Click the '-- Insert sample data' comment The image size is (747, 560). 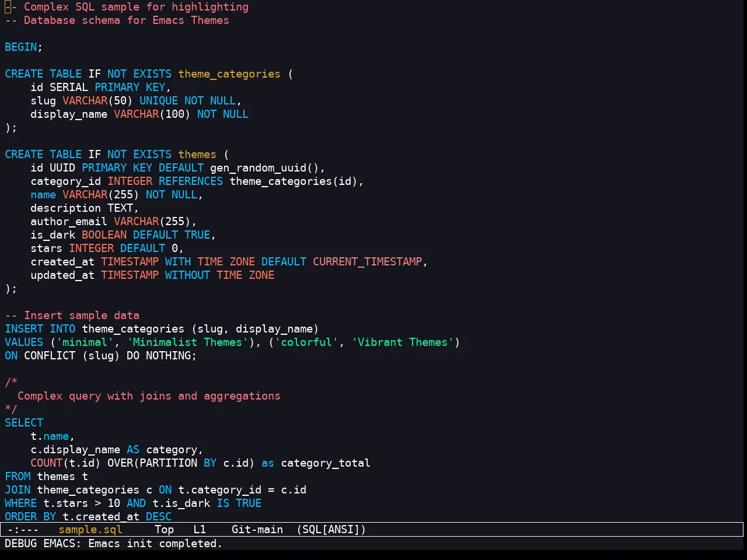[x=72, y=316]
